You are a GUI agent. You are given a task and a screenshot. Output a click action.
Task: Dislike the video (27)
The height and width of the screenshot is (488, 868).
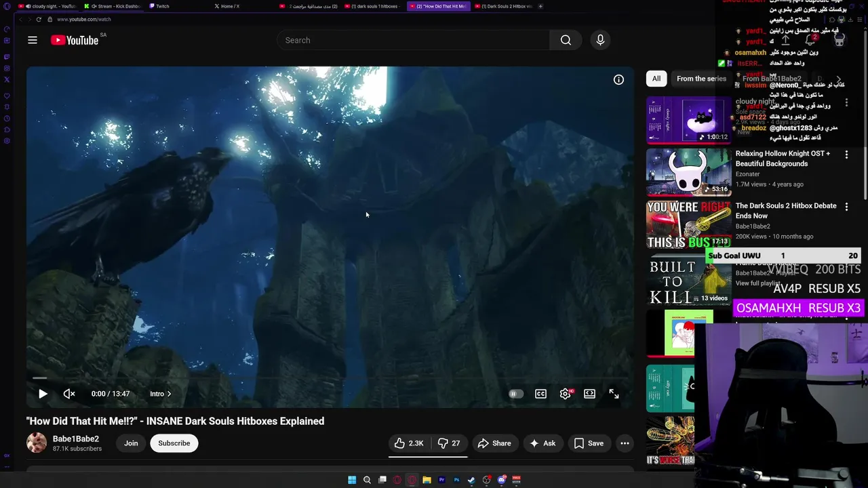[x=449, y=443]
